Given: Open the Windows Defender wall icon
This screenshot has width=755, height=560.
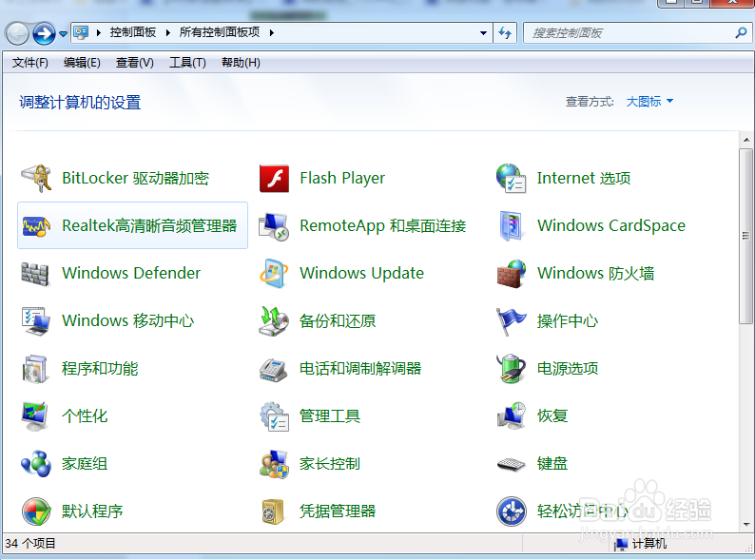Looking at the screenshot, I should [35, 274].
